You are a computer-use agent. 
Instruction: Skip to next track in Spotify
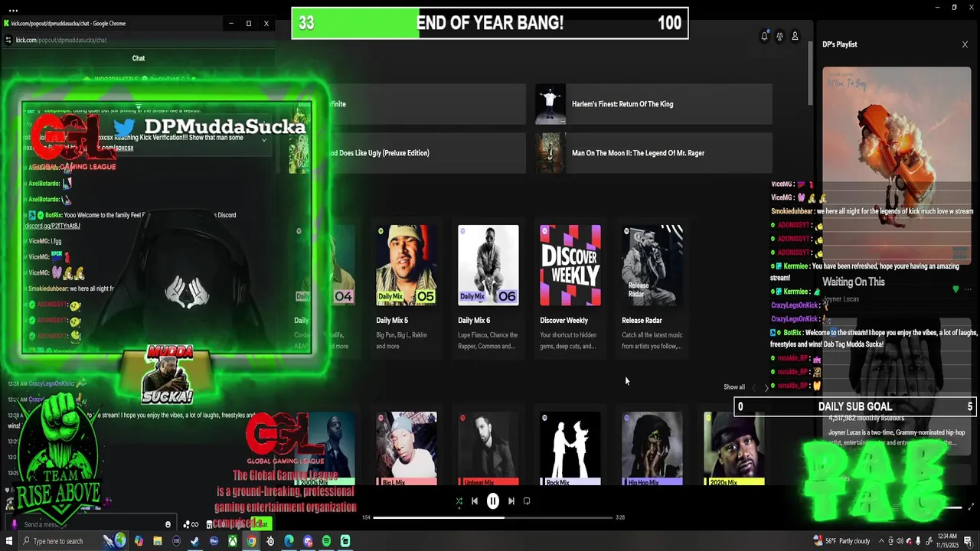pos(511,501)
